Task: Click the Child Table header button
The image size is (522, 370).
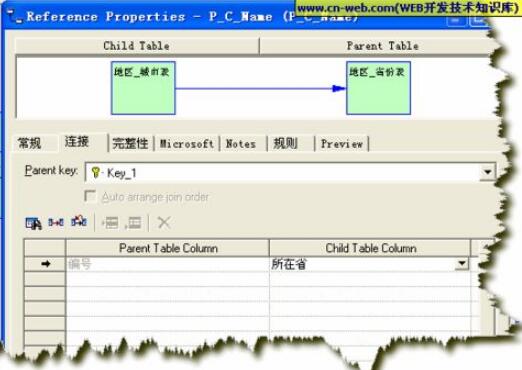Action: tap(137, 46)
